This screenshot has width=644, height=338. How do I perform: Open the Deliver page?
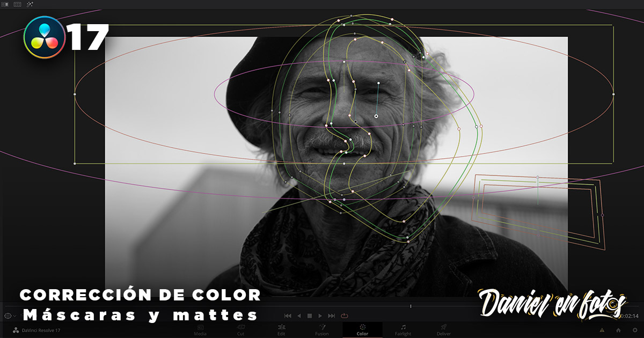tap(444, 329)
